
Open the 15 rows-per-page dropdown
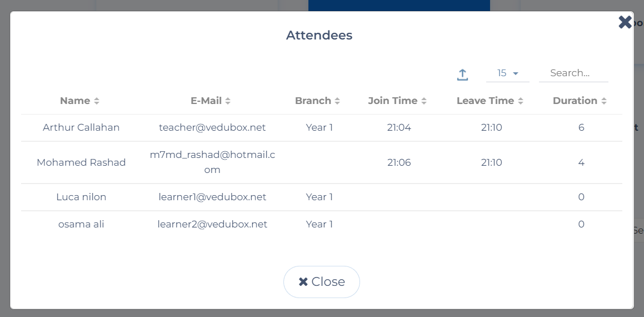click(507, 73)
